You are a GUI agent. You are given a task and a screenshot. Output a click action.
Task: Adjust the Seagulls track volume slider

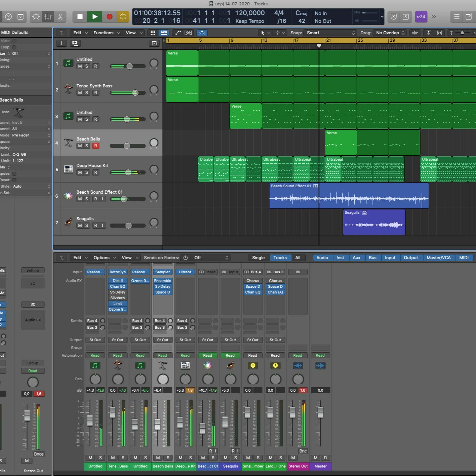pos(128,226)
